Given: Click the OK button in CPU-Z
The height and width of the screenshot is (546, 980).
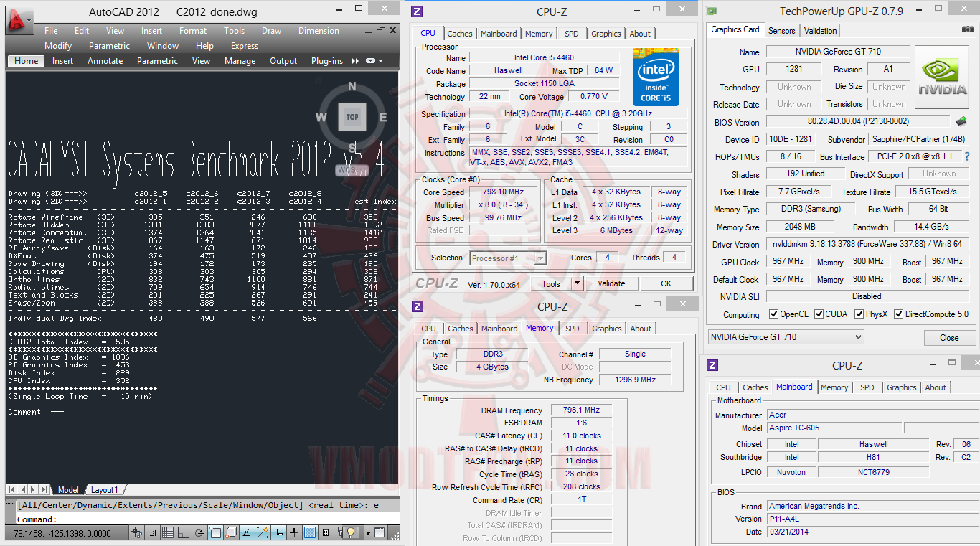Looking at the screenshot, I should [666, 283].
